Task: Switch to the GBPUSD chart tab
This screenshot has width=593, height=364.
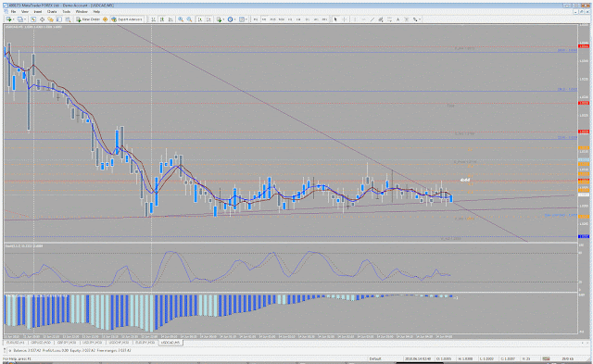Action: [41, 343]
